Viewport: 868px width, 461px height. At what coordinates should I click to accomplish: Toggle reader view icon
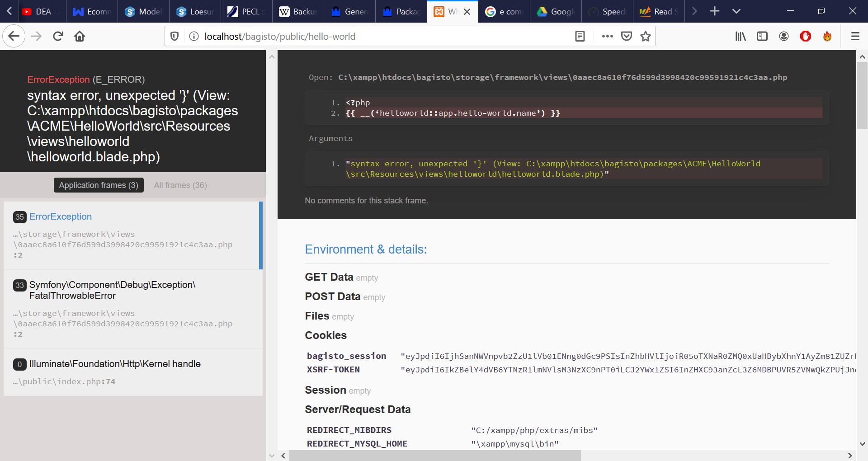(580, 36)
